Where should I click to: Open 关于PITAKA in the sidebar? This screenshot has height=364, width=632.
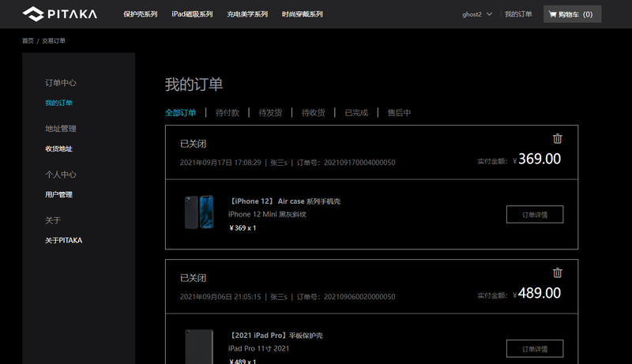[64, 240]
